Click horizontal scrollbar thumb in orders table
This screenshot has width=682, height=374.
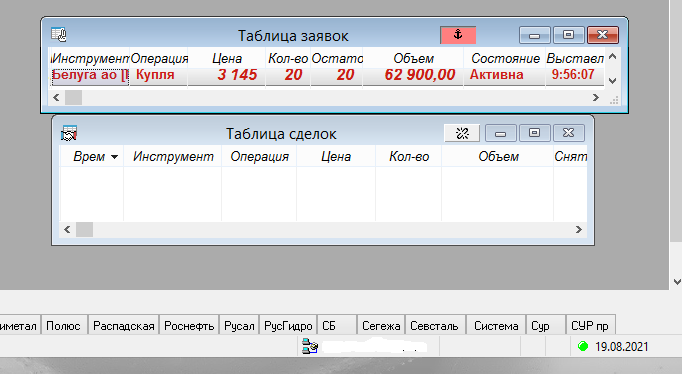click(74, 98)
